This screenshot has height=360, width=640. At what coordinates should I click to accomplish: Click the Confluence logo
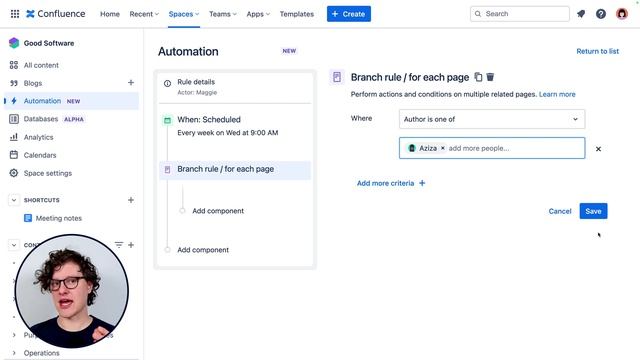(x=56, y=14)
